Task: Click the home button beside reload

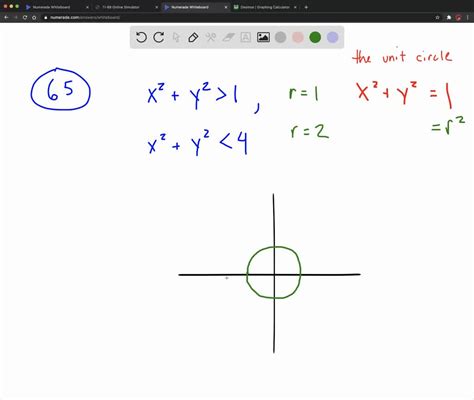Action: click(34, 17)
